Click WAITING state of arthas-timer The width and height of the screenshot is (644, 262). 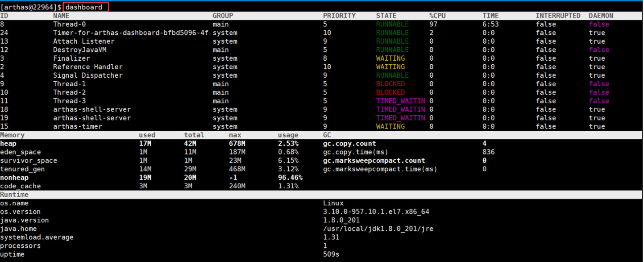391,126
